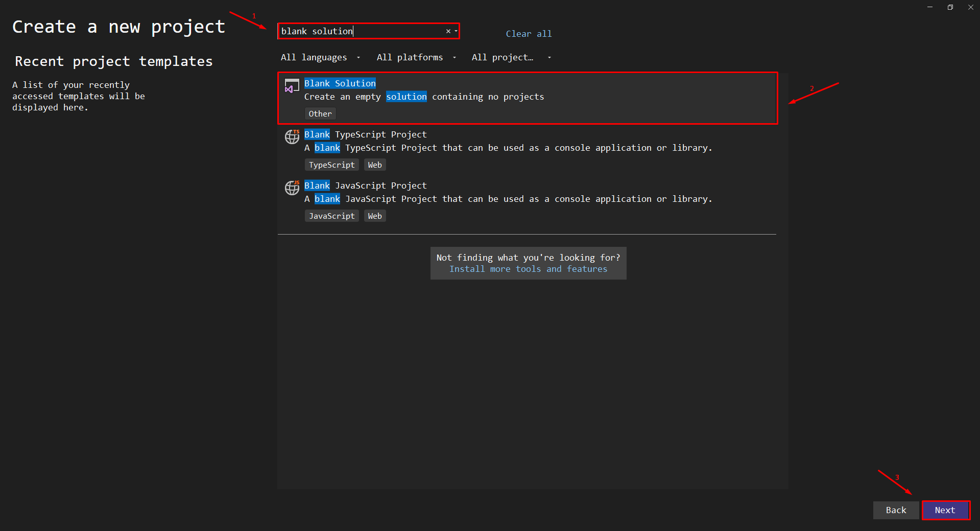
Task: Click Install more tools and features link
Action: tap(528, 269)
